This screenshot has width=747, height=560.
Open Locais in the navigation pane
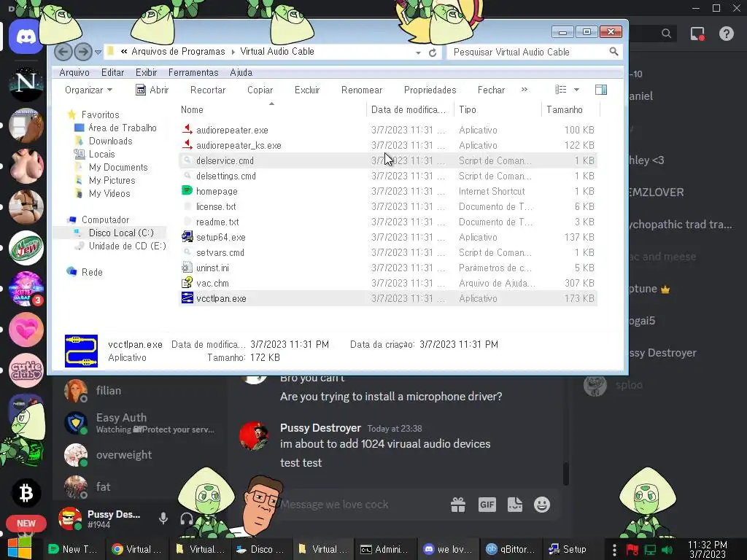click(x=101, y=155)
